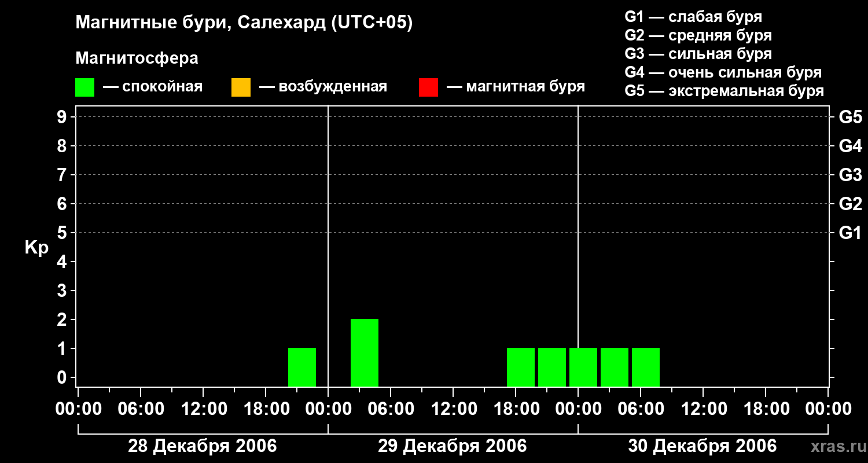This screenshot has height=463, width=868.
Task: Click the "00:00" label starting 28 December
Action: tap(78, 409)
